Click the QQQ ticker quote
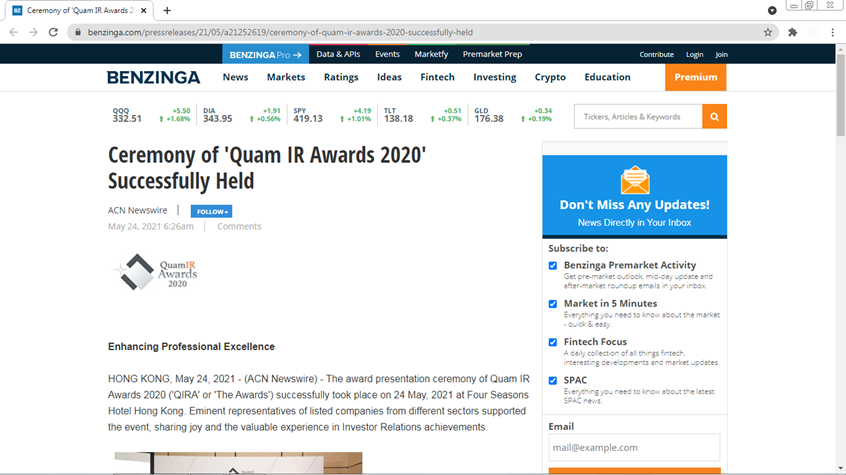 pyautogui.click(x=151, y=115)
